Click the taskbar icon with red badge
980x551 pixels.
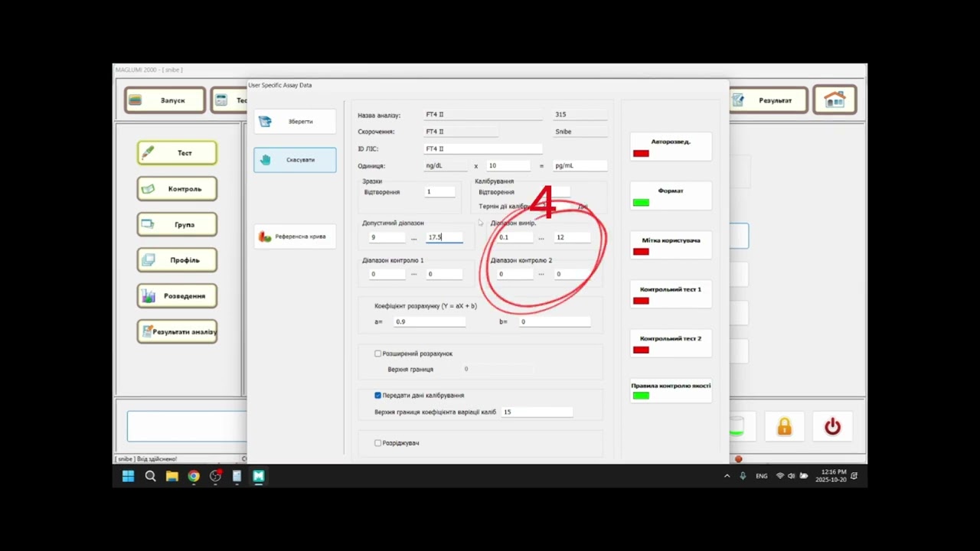pos(216,476)
